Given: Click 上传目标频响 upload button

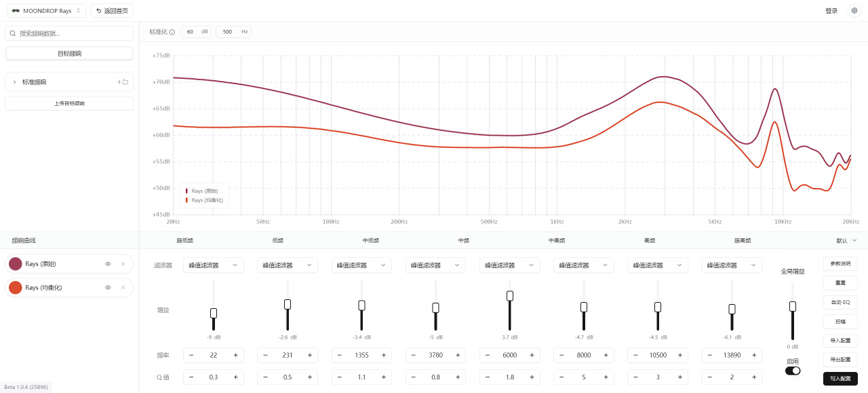Looking at the screenshot, I should (69, 103).
